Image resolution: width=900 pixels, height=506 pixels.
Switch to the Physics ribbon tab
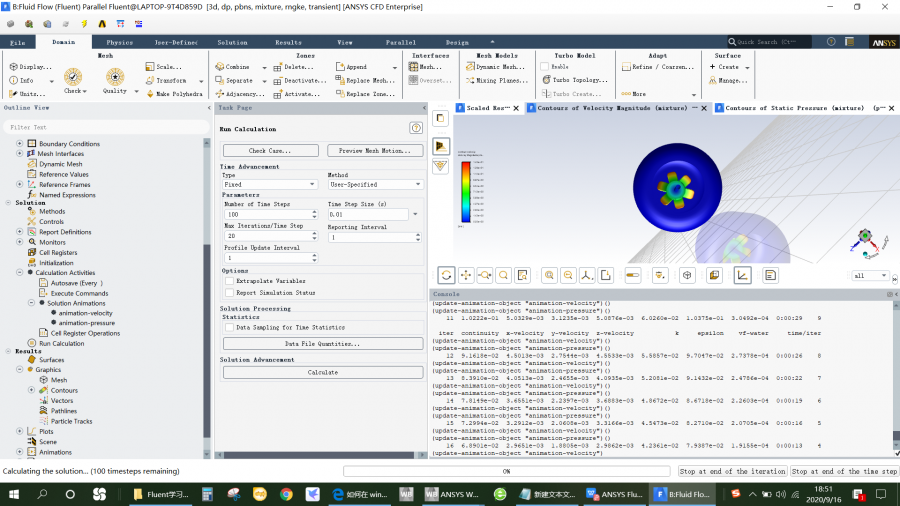tap(119, 42)
